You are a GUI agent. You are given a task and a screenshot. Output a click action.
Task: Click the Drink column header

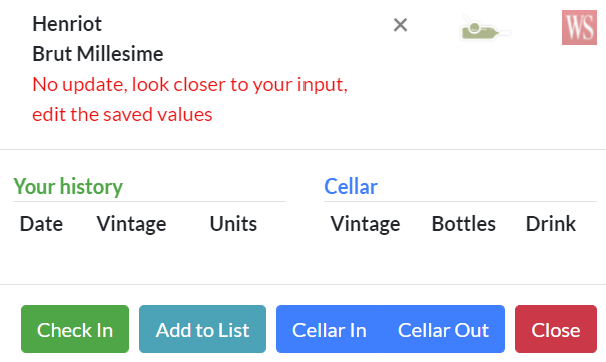point(551,224)
